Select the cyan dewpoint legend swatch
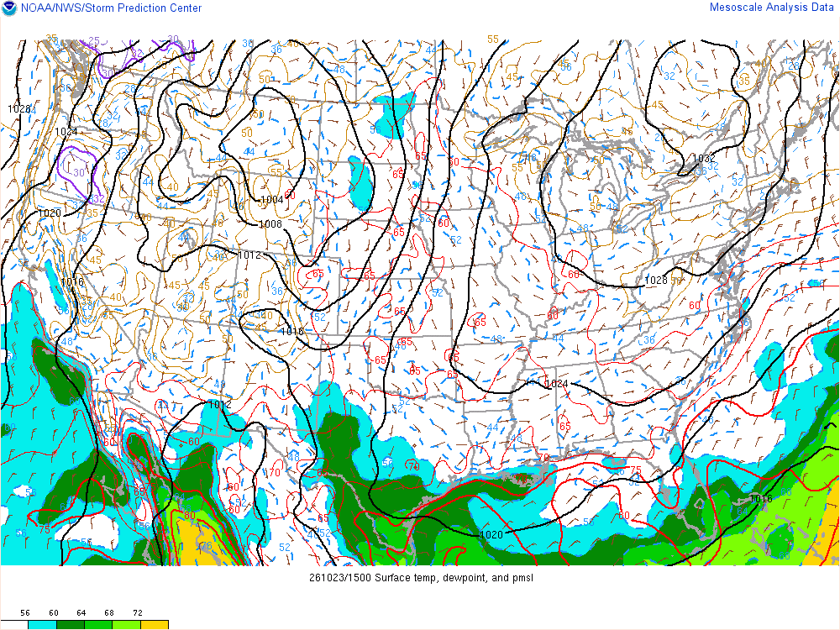840x630 pixels. coord(42,625)
